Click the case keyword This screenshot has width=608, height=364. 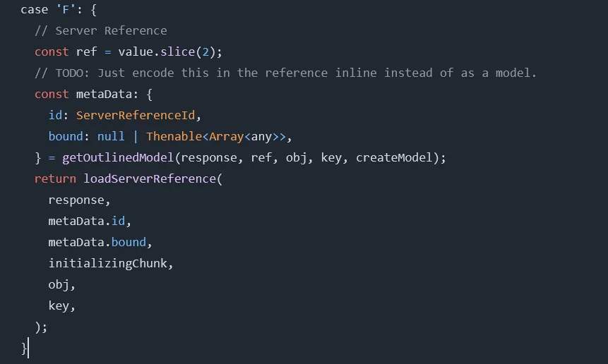pyautogui.click(x=35, y=10)
